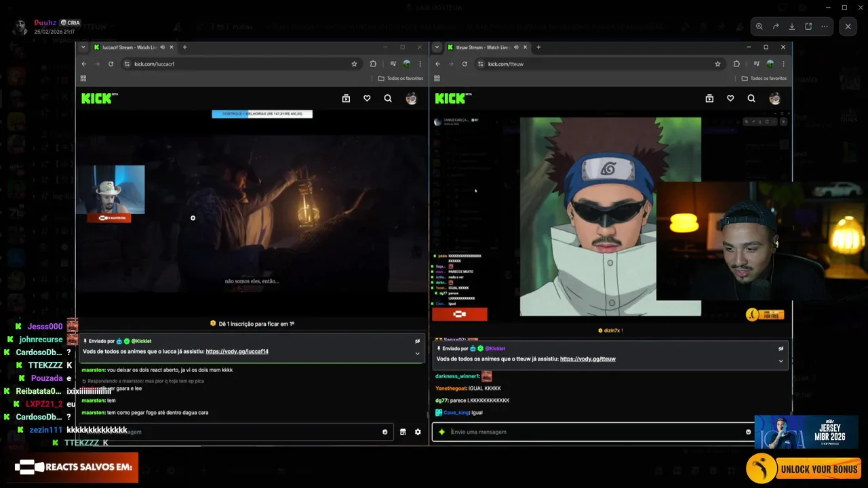Reload the kick.com/tteuw page

[x=465, y=64]
